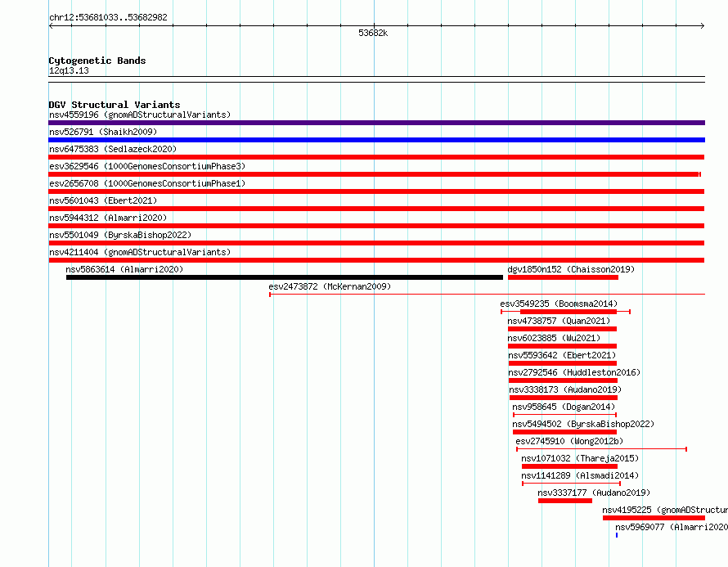Image resolution: width=728 pixels, height=567 pixels.
Task: Open nsv5969077 (Almarri2020) label
Action: coord(672,527)
